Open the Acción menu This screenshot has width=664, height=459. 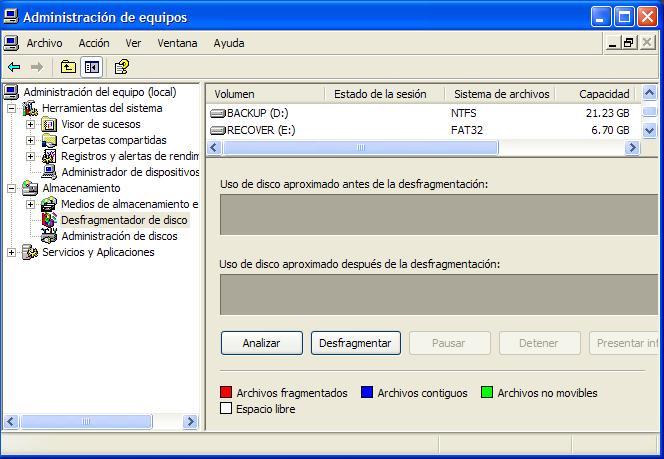pos(94,43)
